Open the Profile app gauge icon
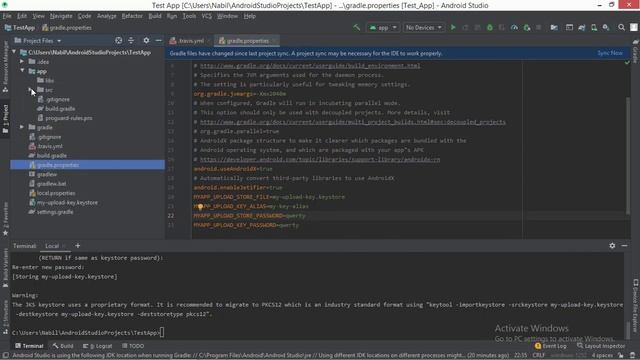Viewport: 640px width, 360px height. [x=514, y=27]
